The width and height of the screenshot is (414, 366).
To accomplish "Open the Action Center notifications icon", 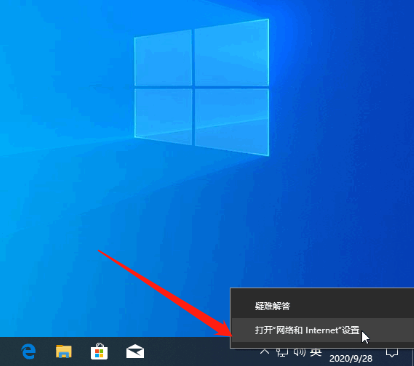I will pos(392,352).
